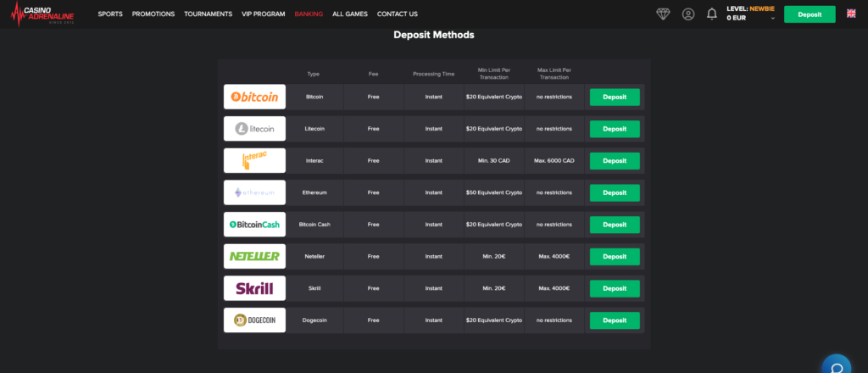The image size is (868, 373).
Task: Click the 'Litecoin' type cell
Action: click(314, 129)
